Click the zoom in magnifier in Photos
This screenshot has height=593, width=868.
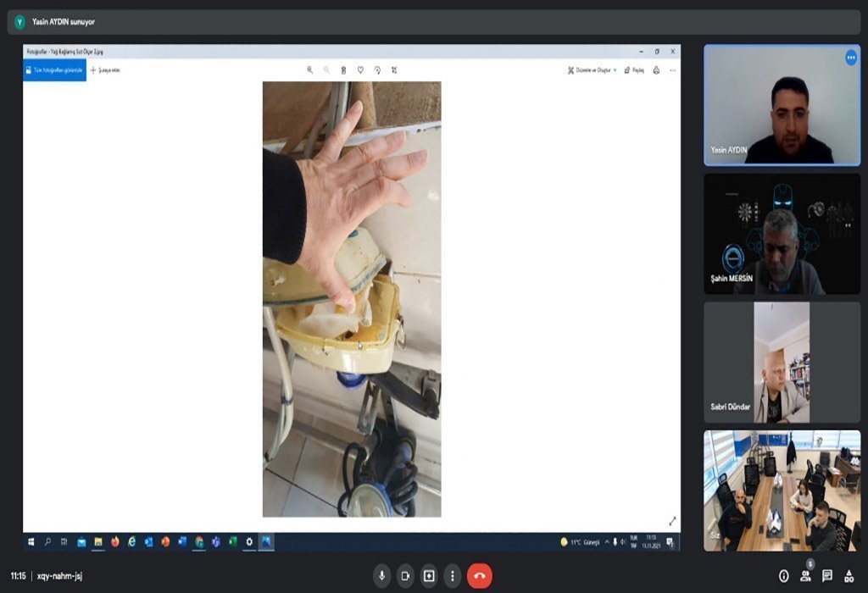tap(309, 70)
